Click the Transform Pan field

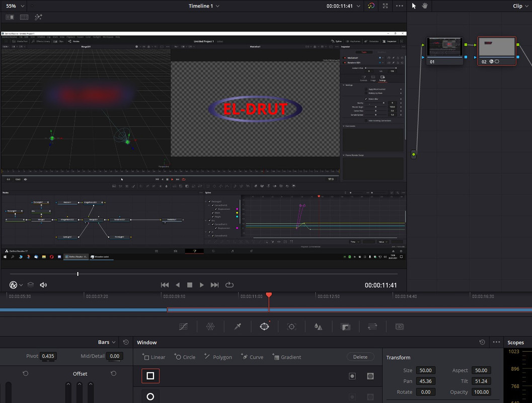coord(425,381)
